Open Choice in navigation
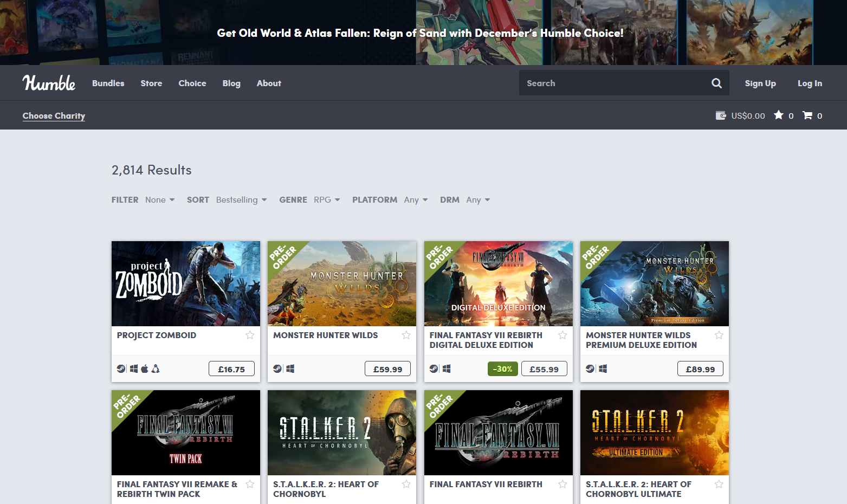847x504 pixels. (192, 83)
